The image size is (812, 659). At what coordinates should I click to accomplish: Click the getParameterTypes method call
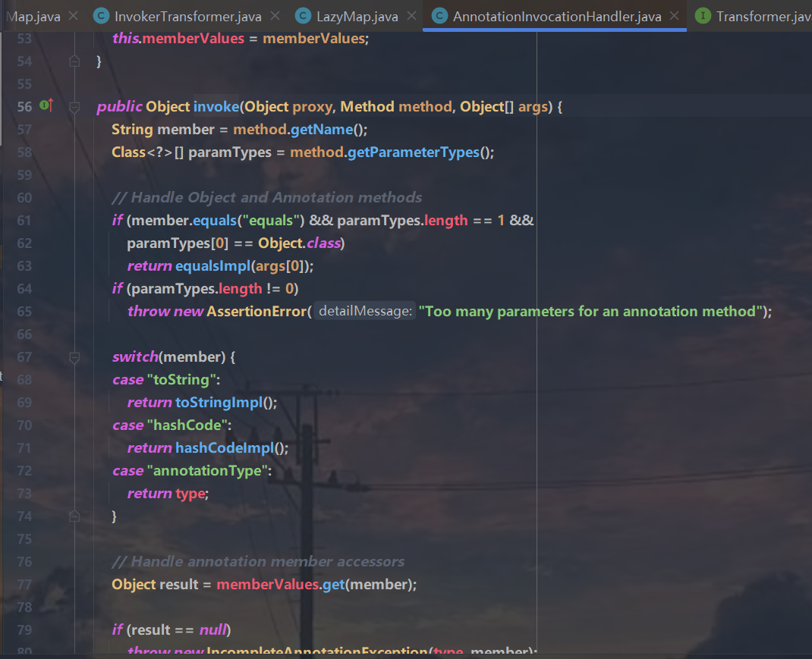click(414, 152)
